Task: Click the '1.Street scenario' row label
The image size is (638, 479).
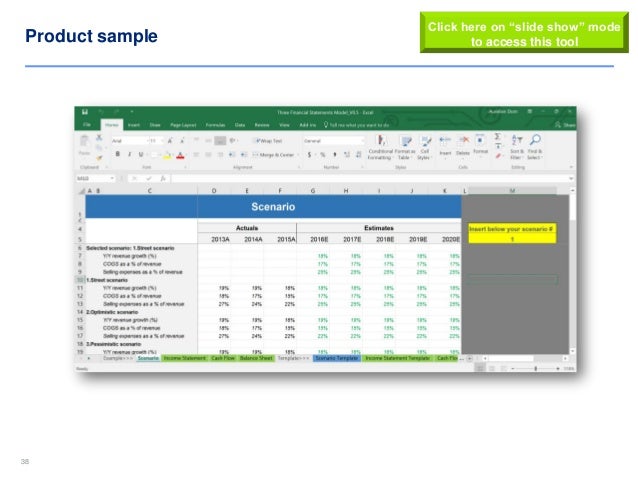Action: (107, 280)
